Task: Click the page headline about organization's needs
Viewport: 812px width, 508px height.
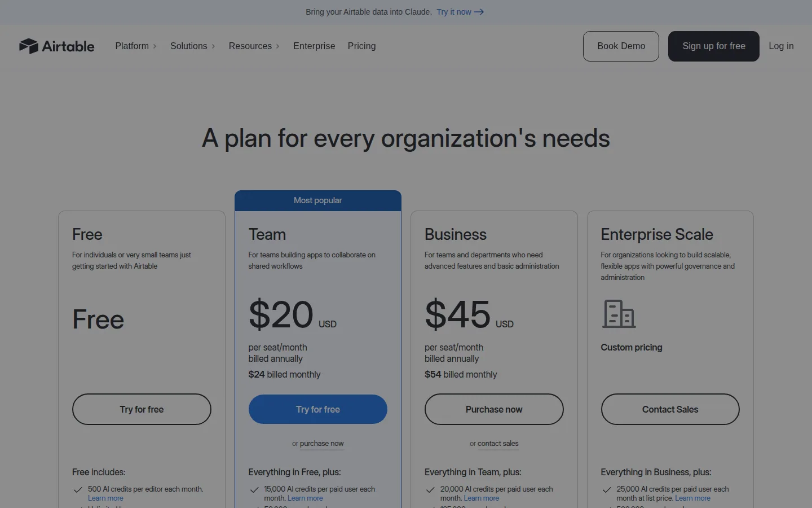Action: click(x=406, y=138)
